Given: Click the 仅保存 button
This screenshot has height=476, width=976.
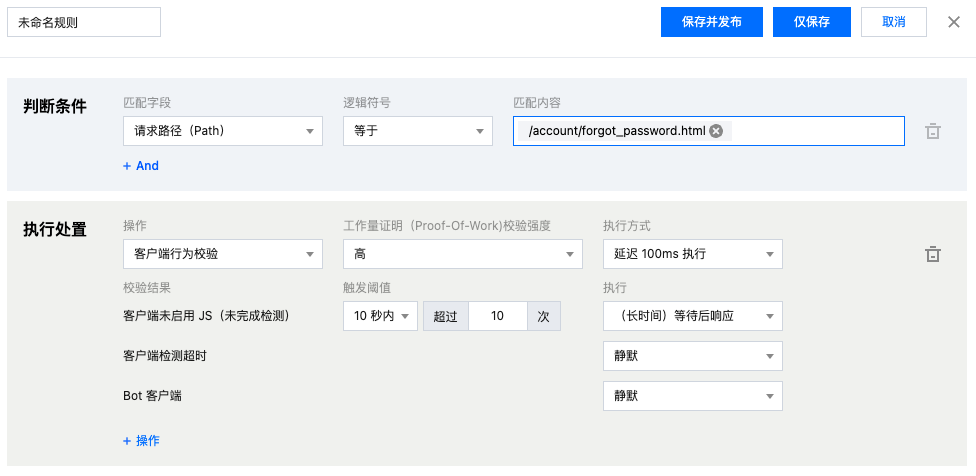Looking at the screenshot, I should click(812, 22).
